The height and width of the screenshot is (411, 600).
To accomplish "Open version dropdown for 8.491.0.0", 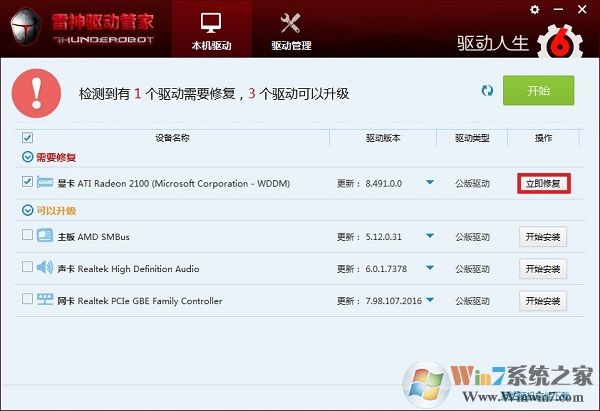I will coord(430,182).
